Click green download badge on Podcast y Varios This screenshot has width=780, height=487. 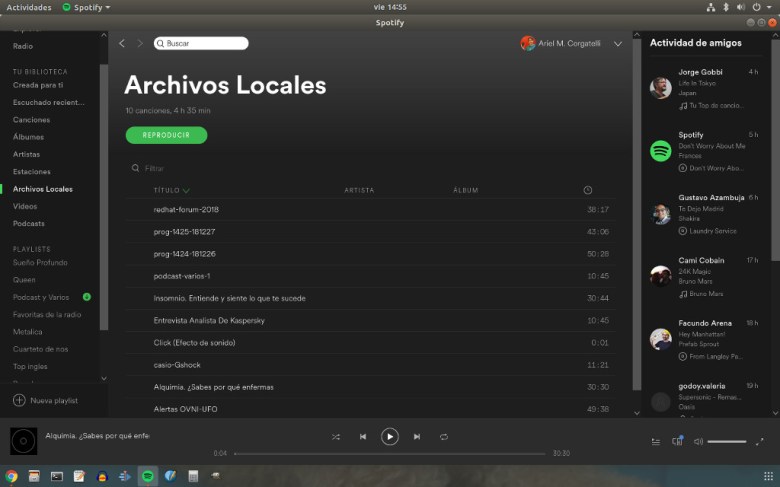(87, 297)
